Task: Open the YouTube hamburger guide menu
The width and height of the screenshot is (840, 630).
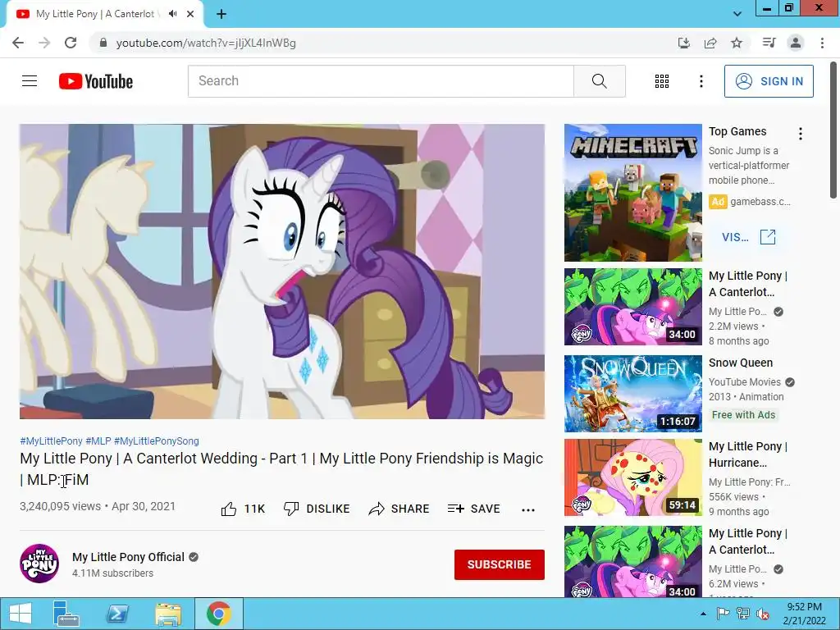Action: [x=30, y=81]
